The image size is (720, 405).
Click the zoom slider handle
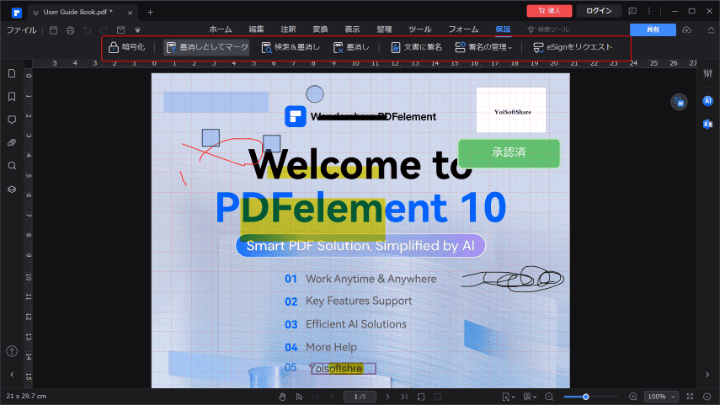586,397
